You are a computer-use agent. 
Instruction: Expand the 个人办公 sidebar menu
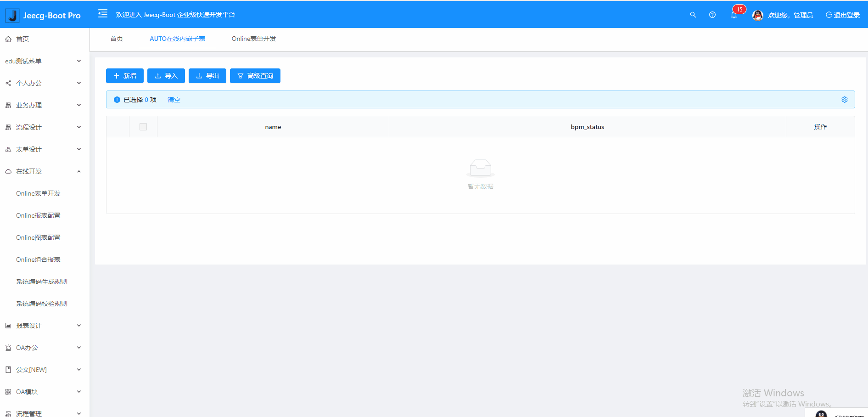click(44, 83)
